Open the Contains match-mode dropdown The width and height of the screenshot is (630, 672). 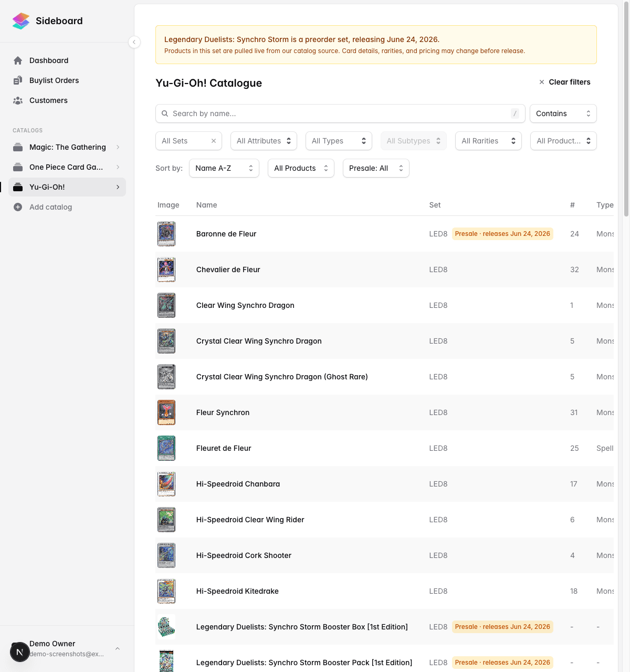pyautogui.click(x=563, y=113)
